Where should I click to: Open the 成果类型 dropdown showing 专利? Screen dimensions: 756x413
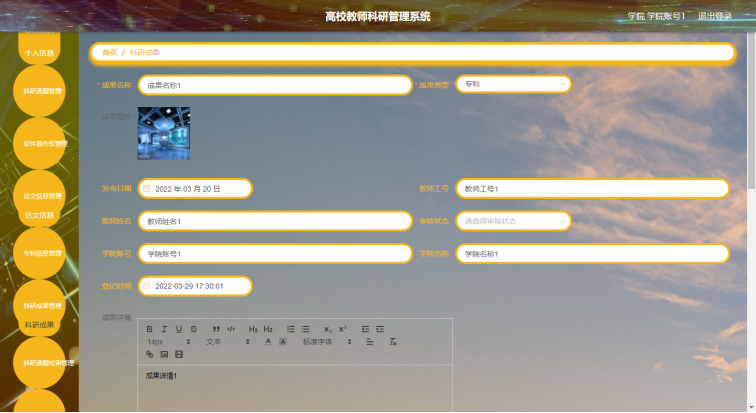pyautogui.click(x=513, y=84)
